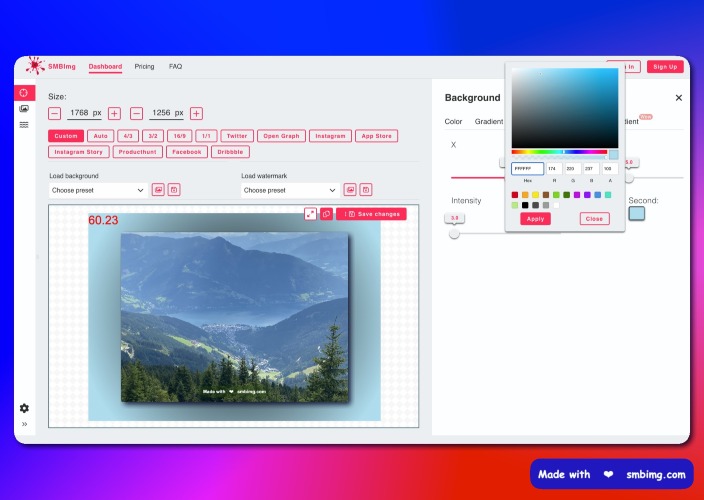Viewport: 704px width, 500px height.
Task: Open the settings gear icon
Action: (24, 408)
